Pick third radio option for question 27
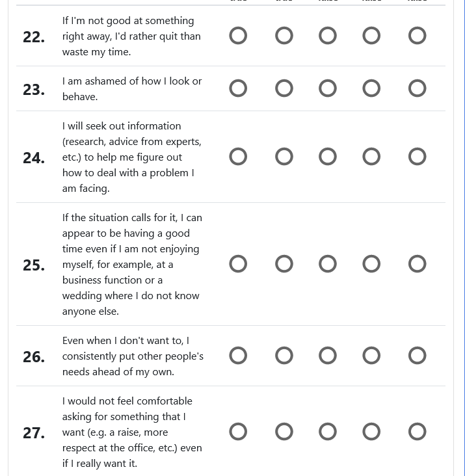This screenshot has width=465, height=476. (x=328, y=432)
